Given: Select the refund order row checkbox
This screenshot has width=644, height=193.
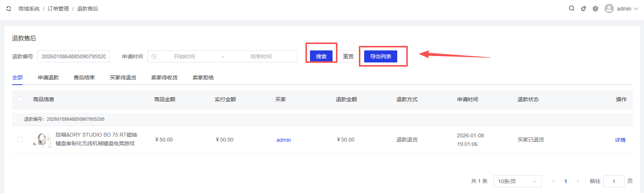Looking at the screenshot, I should [20, 140].
